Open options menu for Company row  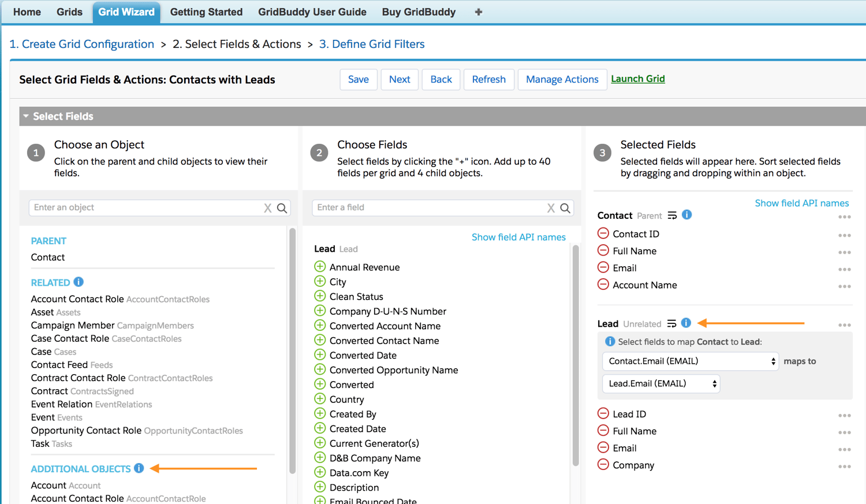(845, 466)
